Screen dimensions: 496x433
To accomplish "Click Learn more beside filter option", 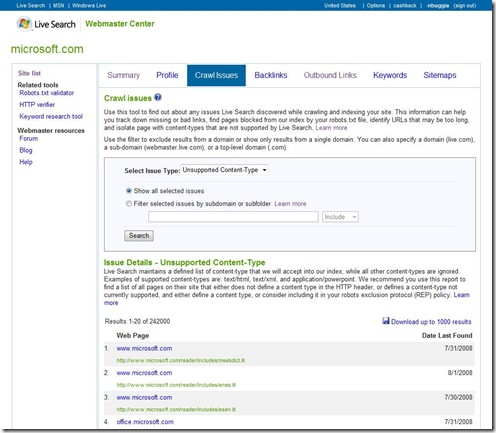I will point(290,204).
